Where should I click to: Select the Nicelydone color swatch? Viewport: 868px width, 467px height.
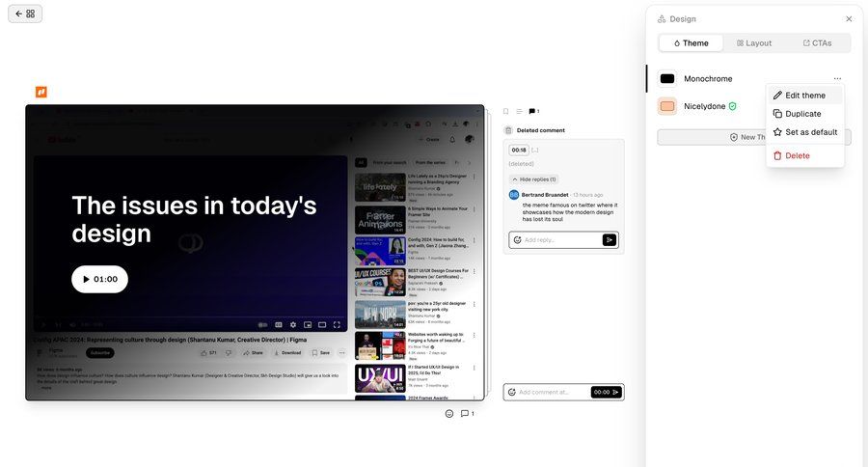coord(666,106)
